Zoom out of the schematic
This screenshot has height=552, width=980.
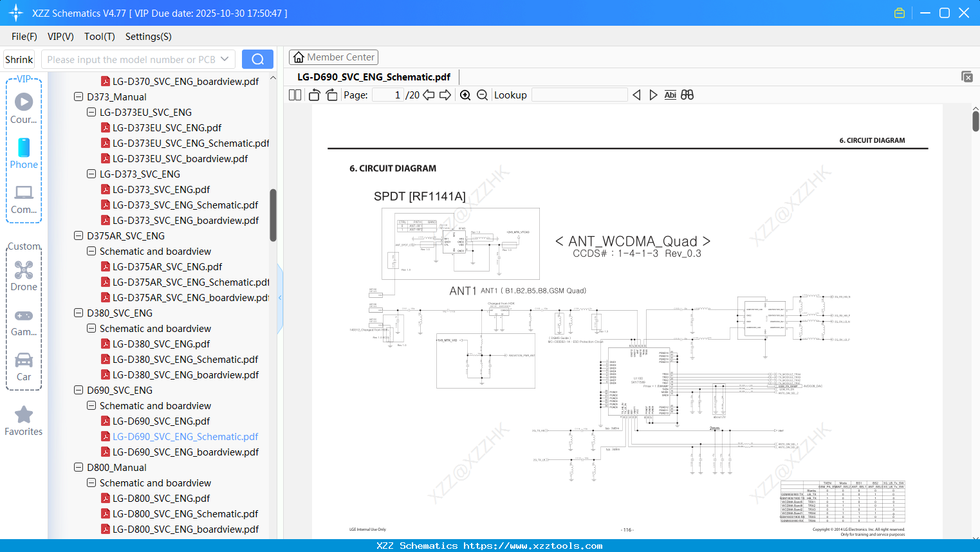click(481, 95)
